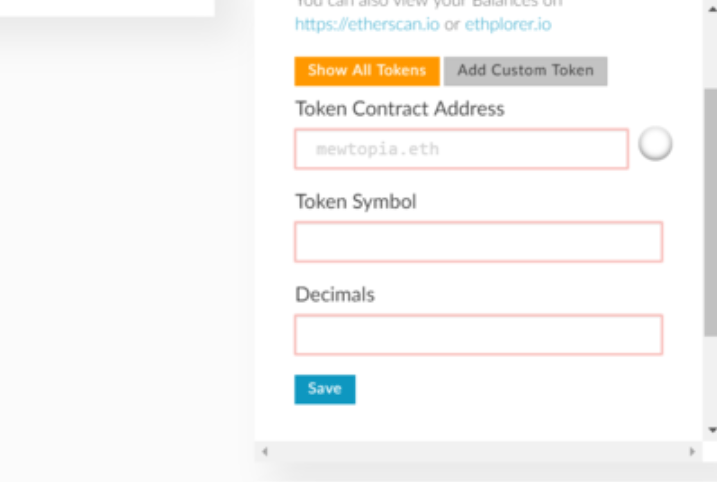Click into the Token Symbol field
717x482 pixels.
pos(478,242)
